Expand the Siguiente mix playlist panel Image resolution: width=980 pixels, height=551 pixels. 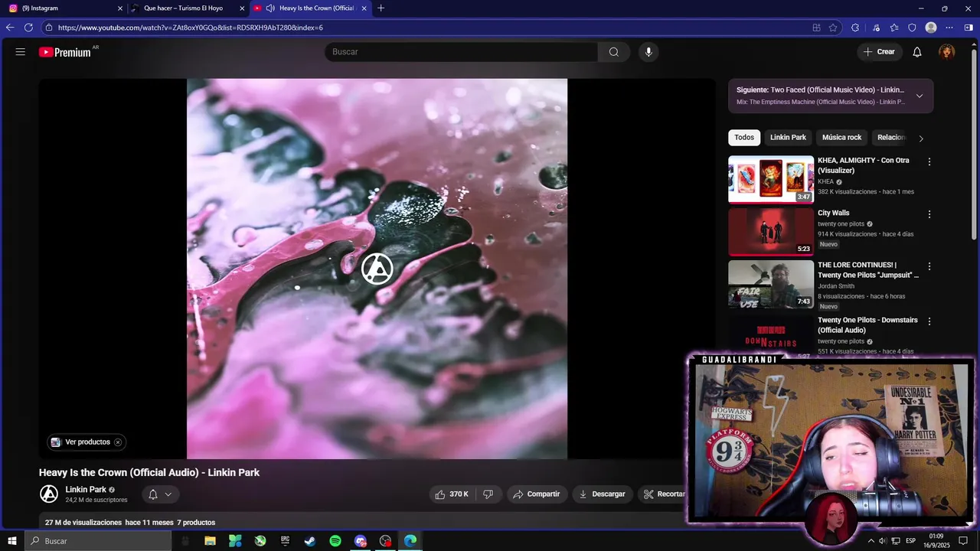(x=920, y=96)
